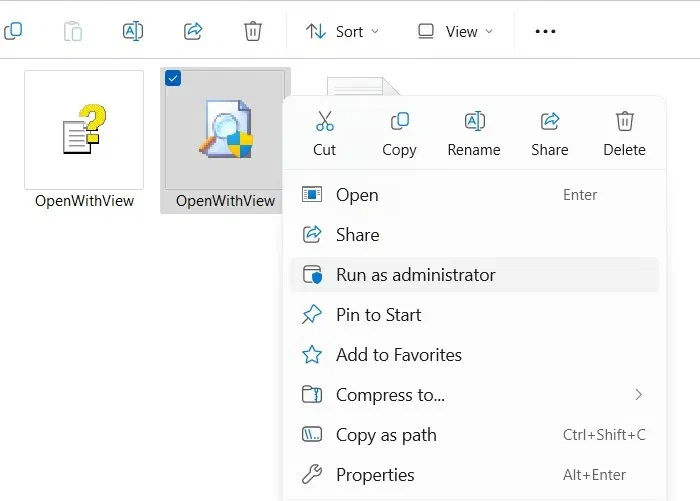Click the Run as administrator shield icon
This screenshot has height=501, width=700.
click(x=312, y=275)
